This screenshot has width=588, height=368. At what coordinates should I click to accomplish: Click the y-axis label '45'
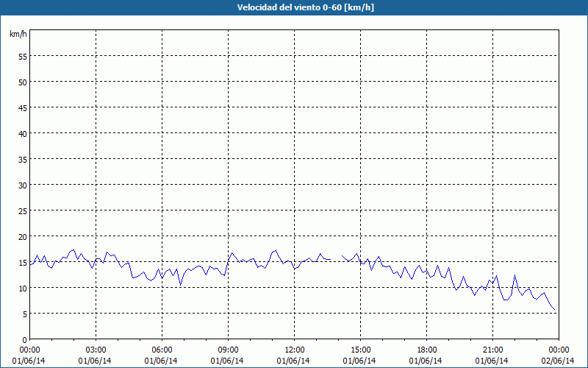23,107
